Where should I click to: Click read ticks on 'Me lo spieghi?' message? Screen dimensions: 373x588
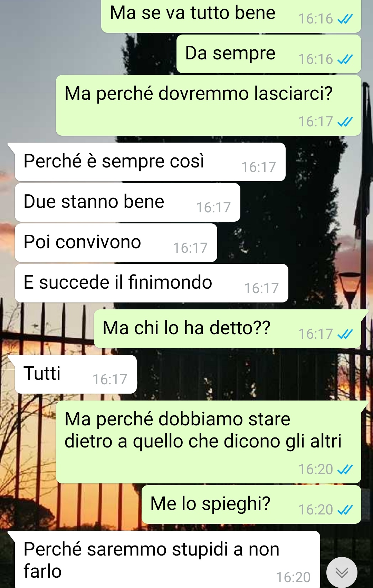(x=345, y=510)
